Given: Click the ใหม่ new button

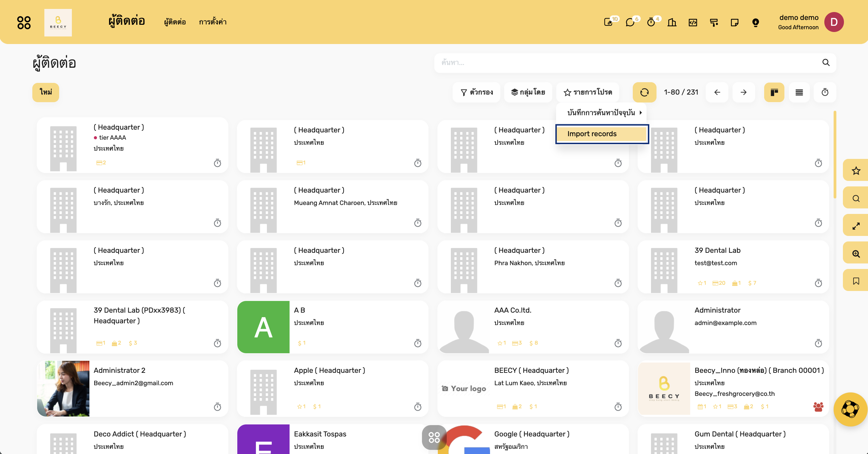Looking at the screenshot, I should coord(46,92).
